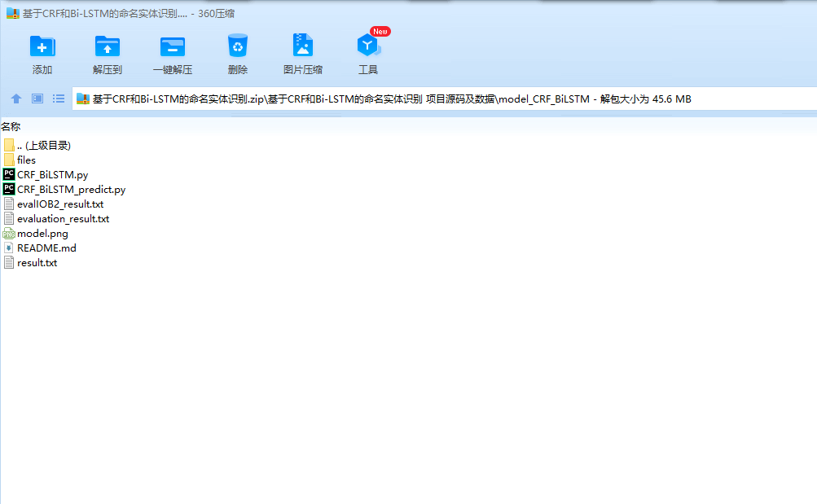The image size is (817, 504).
Task: Open the 工具 (Tools) icon
Action: coord(368,46)
